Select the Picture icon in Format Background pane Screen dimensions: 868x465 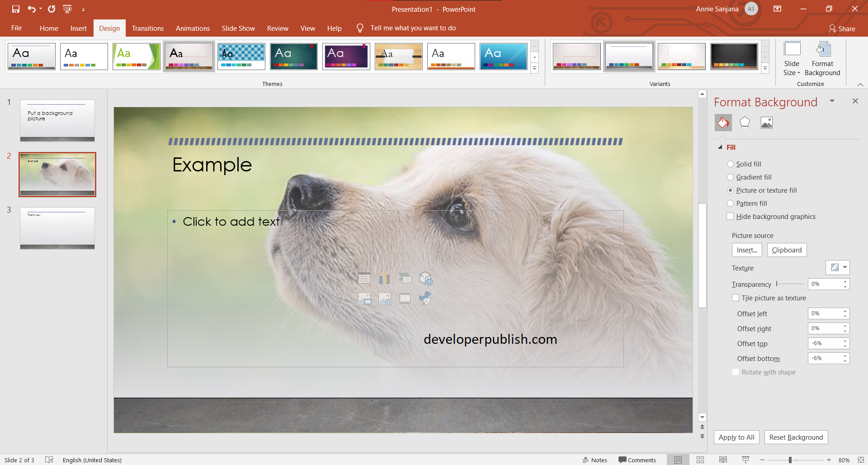coord(767,122)
